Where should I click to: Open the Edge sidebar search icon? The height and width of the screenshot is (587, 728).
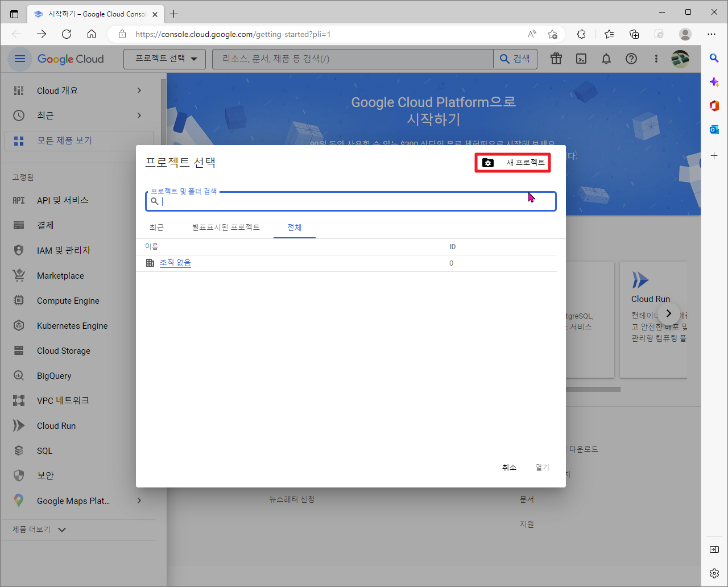click(x=714, y=58)
